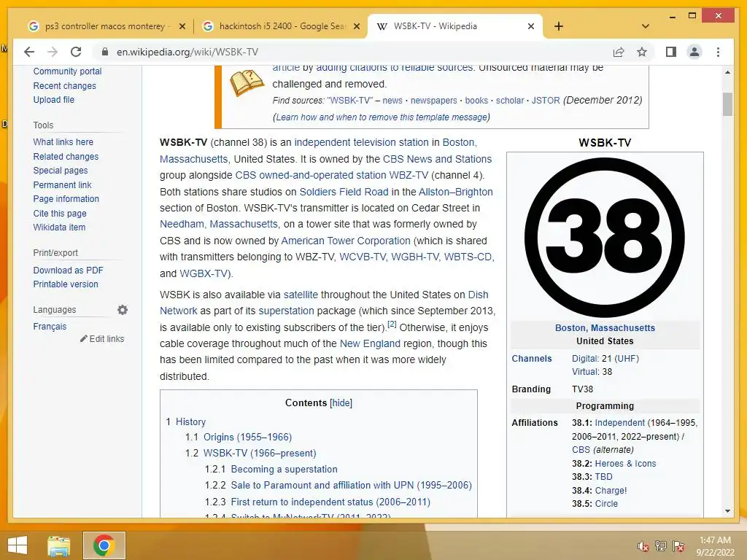The image size is (747, 560).
Task: Open the Wikidata item link
Action: [59, 227]
